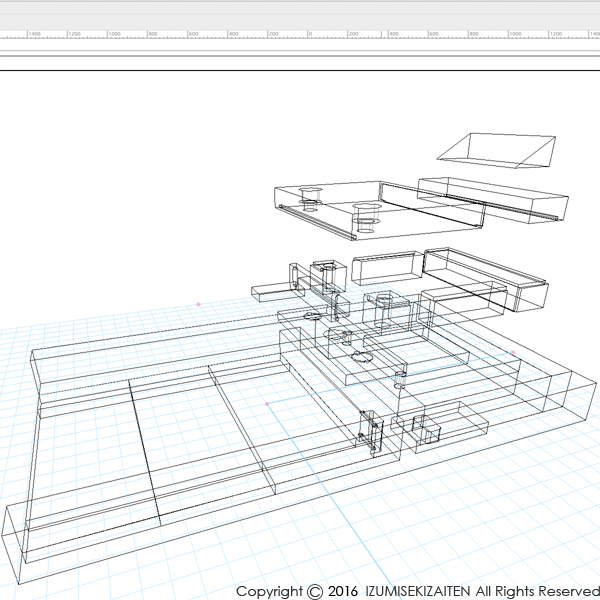Image resolution: width=600 pixels, height=600 pixels.
Task: Click the pink point on the left grid edge
Action: [x=199, y=303]
